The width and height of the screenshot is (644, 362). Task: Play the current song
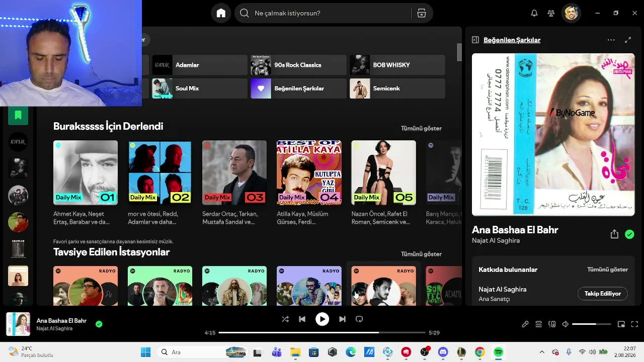coord(322,319)
